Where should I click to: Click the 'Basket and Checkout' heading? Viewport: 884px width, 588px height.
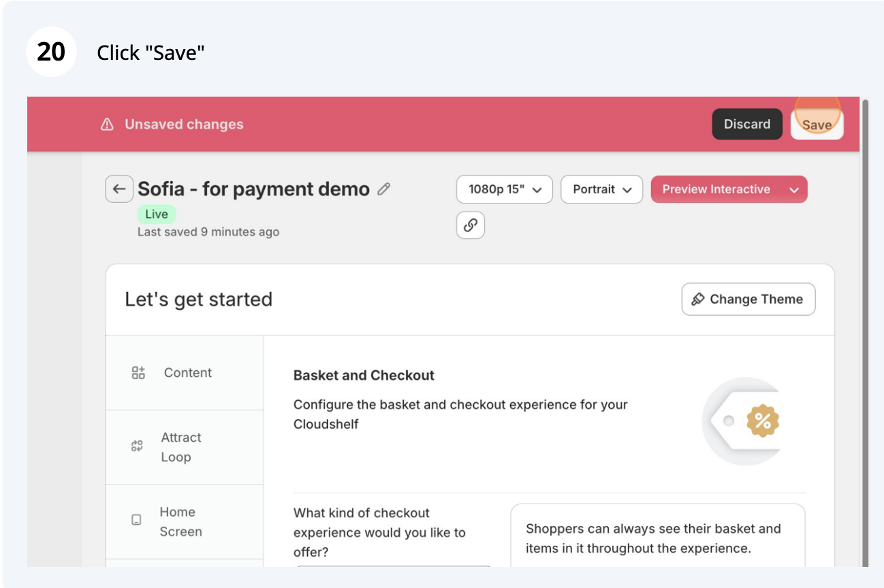(364, 375)
